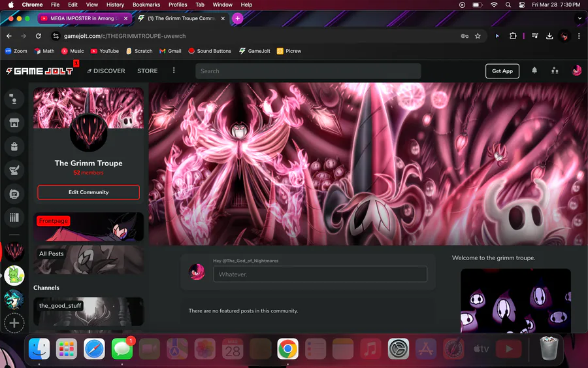Open the quests icon in the left sidebar
The image size is (588, 368).
[14, 171]
